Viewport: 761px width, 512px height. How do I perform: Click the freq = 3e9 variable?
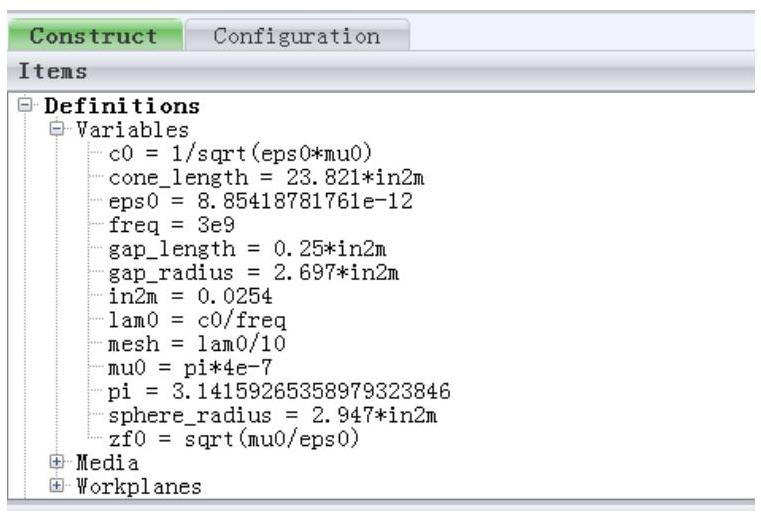[170, 226]
